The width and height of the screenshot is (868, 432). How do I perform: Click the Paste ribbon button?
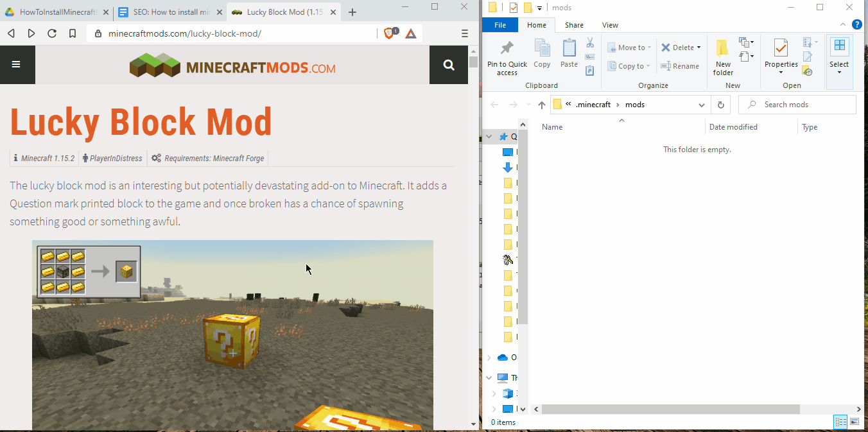pyautogui.click(x=569, y=54)
